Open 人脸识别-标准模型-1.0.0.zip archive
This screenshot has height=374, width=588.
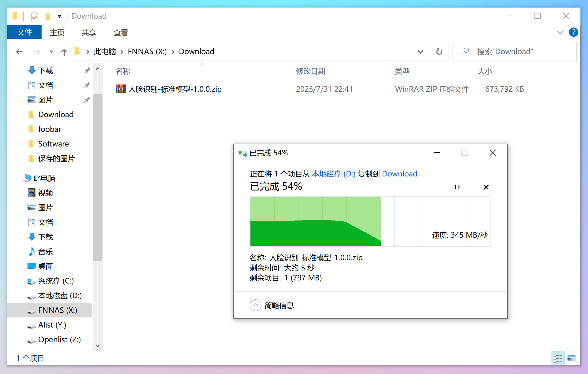174,89
